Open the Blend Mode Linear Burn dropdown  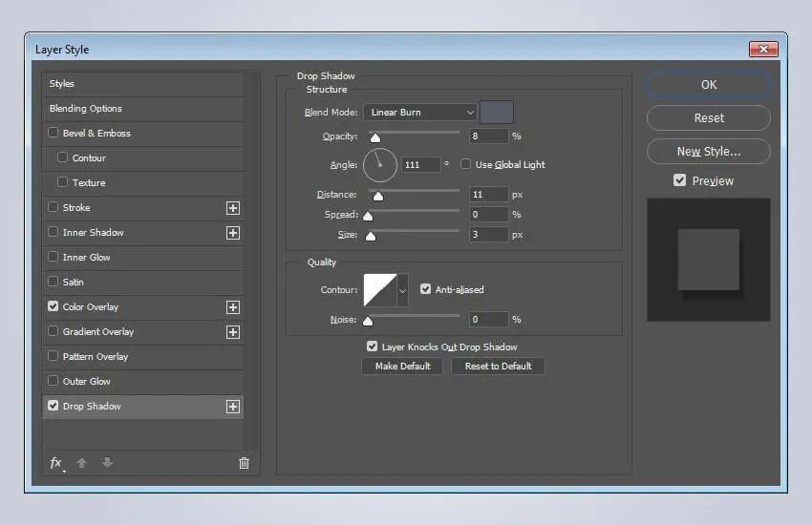tap(419, 113)
